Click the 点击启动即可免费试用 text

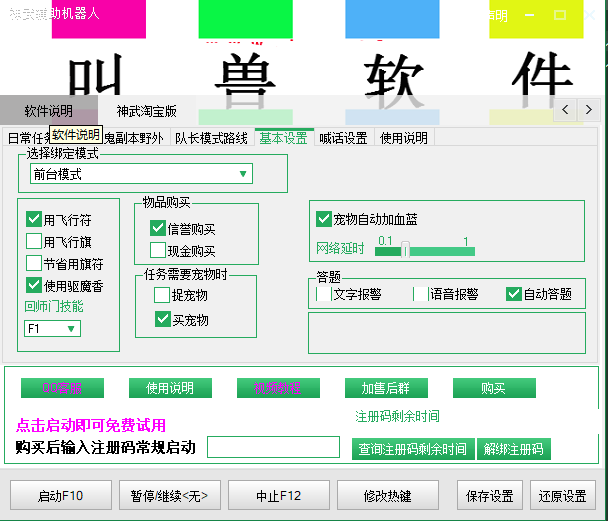click(91, 425)
